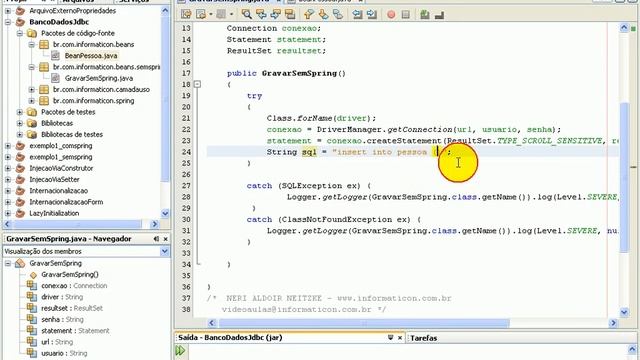Click the green Re-run icon in output panel
This screenshot has width=640, height=360.
[x=180, y=351]
